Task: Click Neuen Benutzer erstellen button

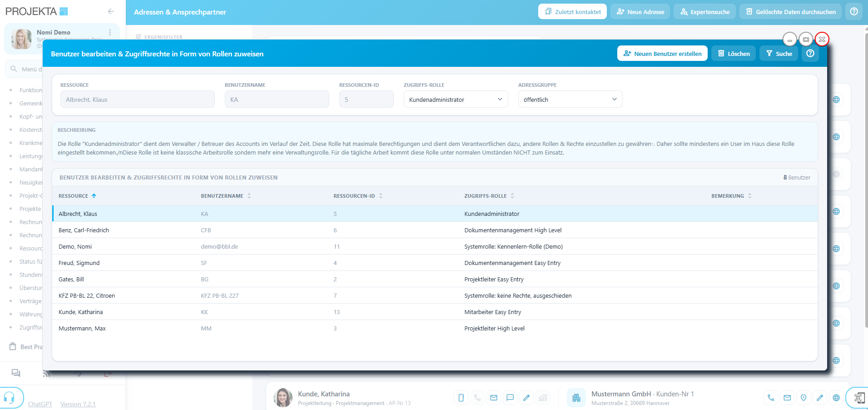Action: pyautogui.click(x=662, y=53)
